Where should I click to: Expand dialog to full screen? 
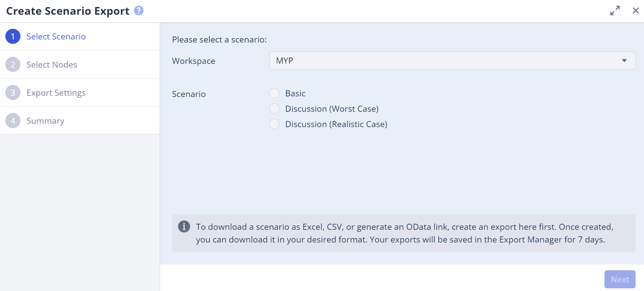click(615, 11)
